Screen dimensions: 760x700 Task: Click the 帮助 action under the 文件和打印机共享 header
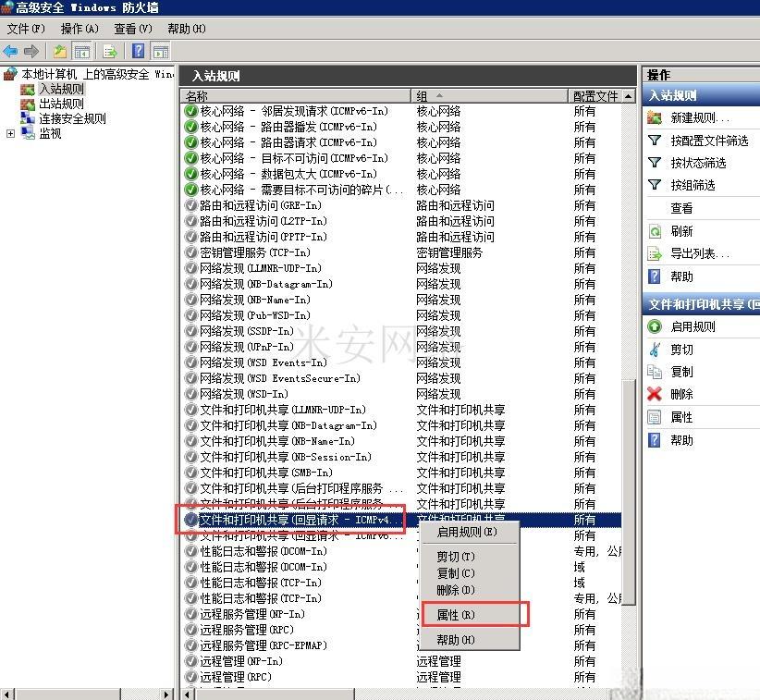(681, 440)
